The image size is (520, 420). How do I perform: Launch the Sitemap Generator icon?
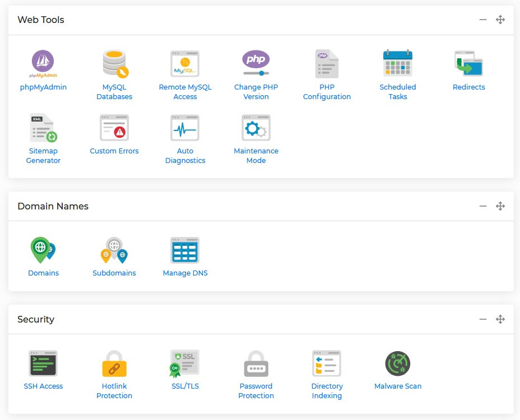pos(43,128)
